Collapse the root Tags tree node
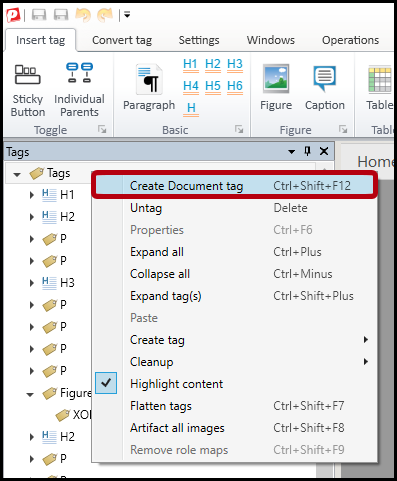397x481 pixels. tap(17, 174)
